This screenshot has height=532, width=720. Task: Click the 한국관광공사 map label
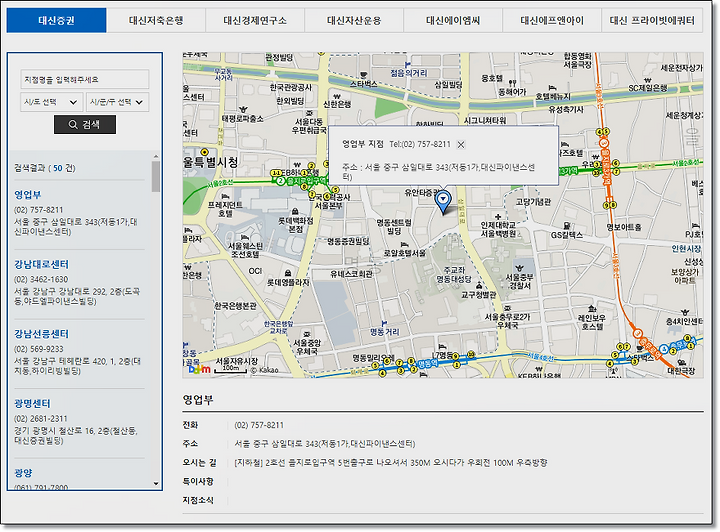[x=291, y=87]
